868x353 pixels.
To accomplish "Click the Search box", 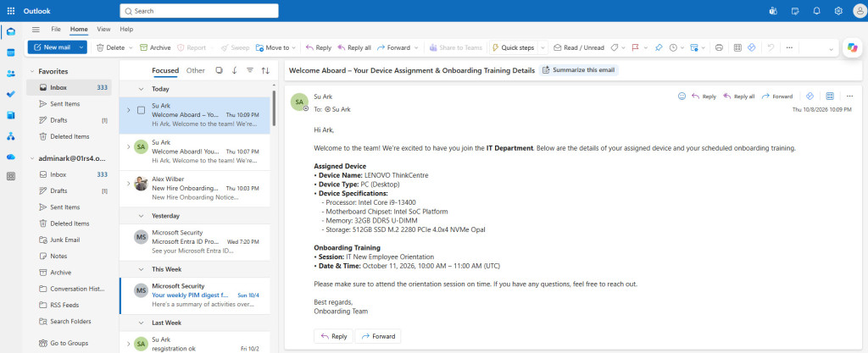I will click(x=198, y=10).
